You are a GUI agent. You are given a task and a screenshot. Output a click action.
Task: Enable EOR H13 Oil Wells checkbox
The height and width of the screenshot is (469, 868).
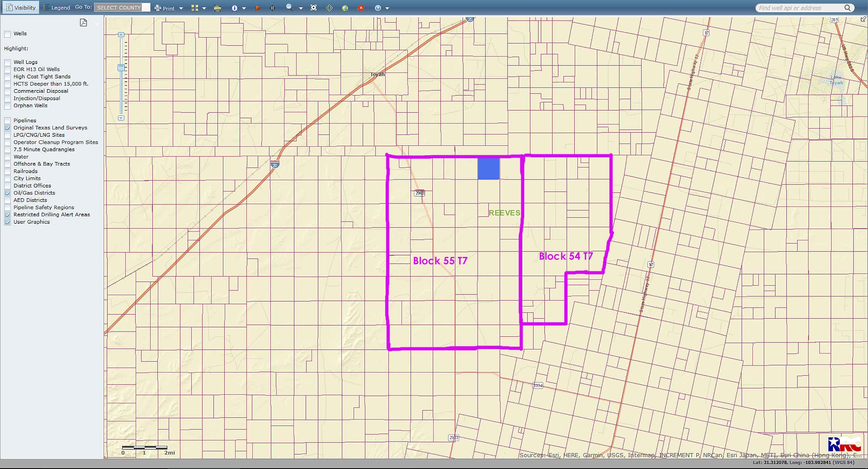[x=7, y=69]
